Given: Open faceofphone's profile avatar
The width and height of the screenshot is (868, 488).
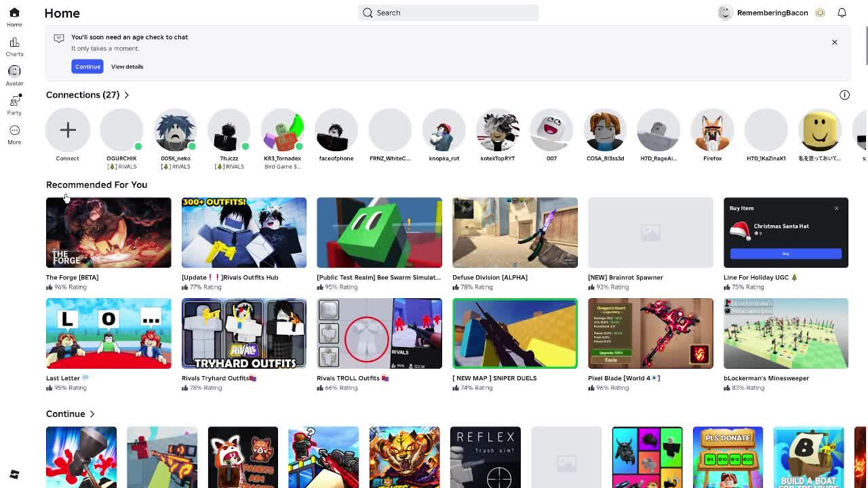Looking at the screenshot, I should 336,129.
